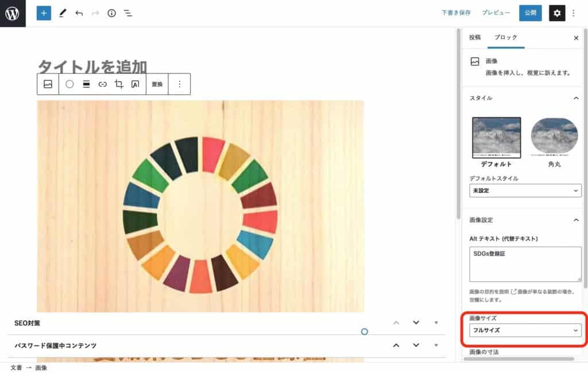This screenshot has width=588, height=373.
Task: Click the editor vertical scrollbar
Action: point(458,124)
